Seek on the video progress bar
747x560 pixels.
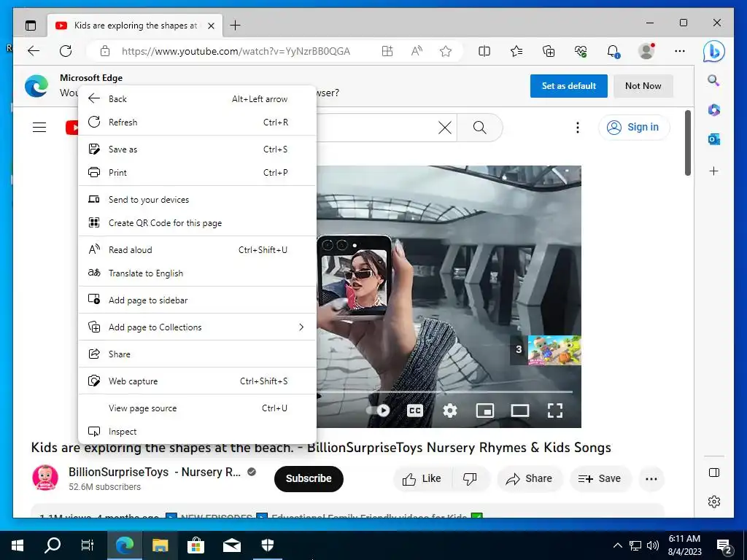coord(445,392)
